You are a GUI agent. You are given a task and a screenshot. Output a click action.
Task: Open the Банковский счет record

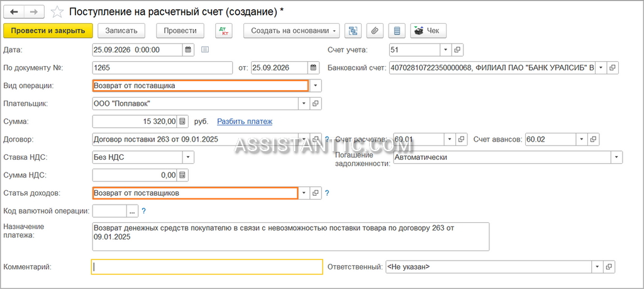[613, 67]
